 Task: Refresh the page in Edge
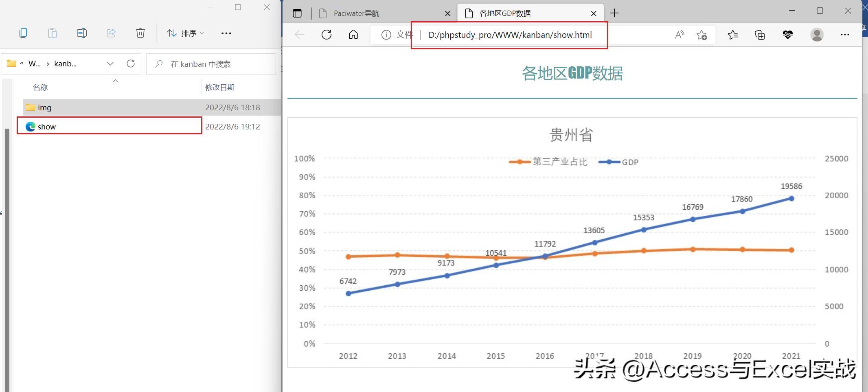327,35
